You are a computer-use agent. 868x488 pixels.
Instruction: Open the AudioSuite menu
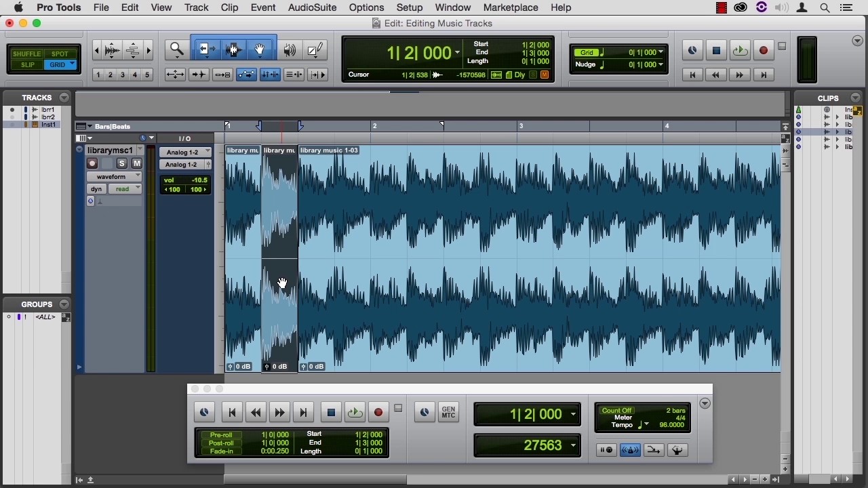312,7
